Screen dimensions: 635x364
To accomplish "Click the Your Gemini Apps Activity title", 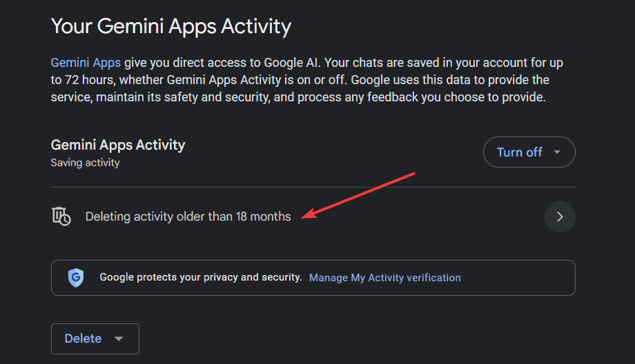I will [x=171, y=26].
